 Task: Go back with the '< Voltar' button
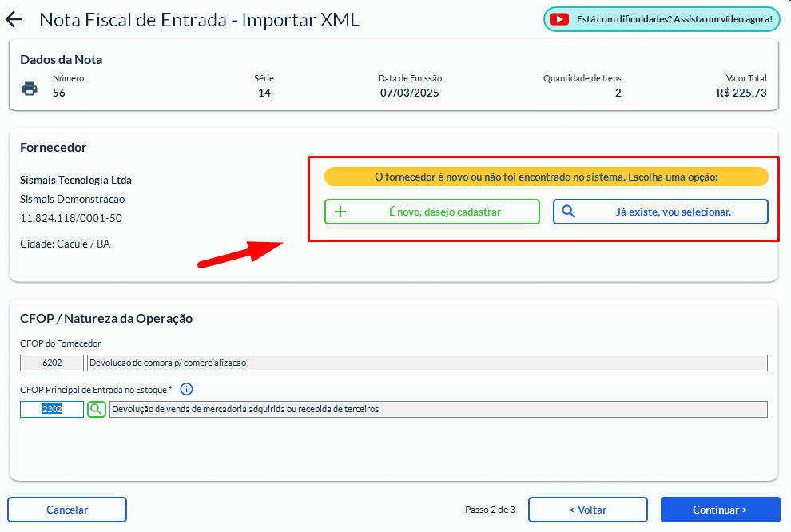(587, 510)
